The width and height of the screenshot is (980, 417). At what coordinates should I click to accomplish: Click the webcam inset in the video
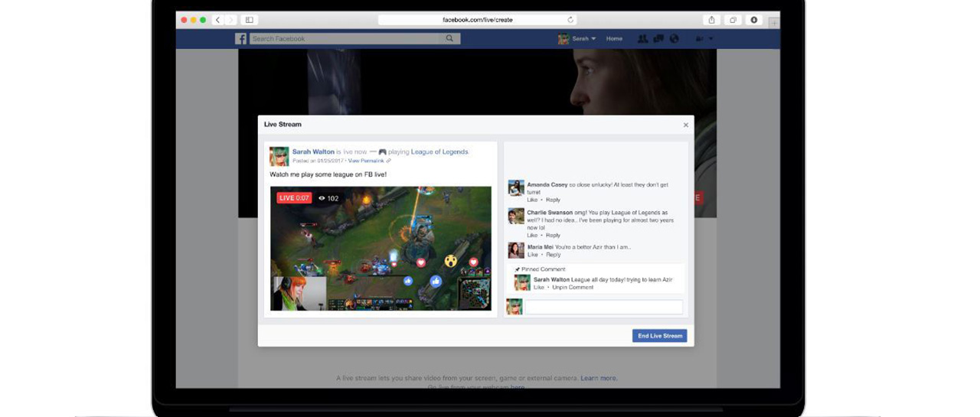coord(299,293)
